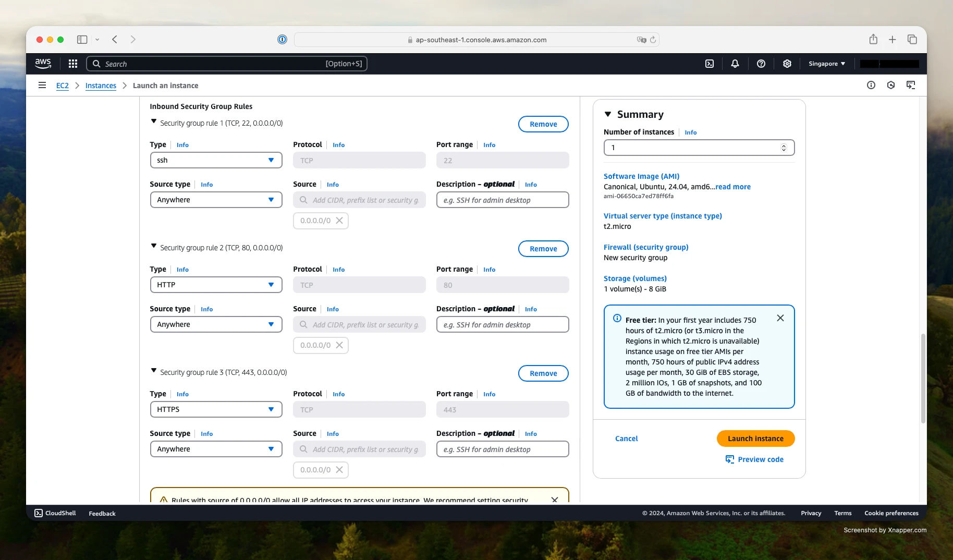Open the AMI read more link
Screen dimensions: 953x560
[733, 187]
